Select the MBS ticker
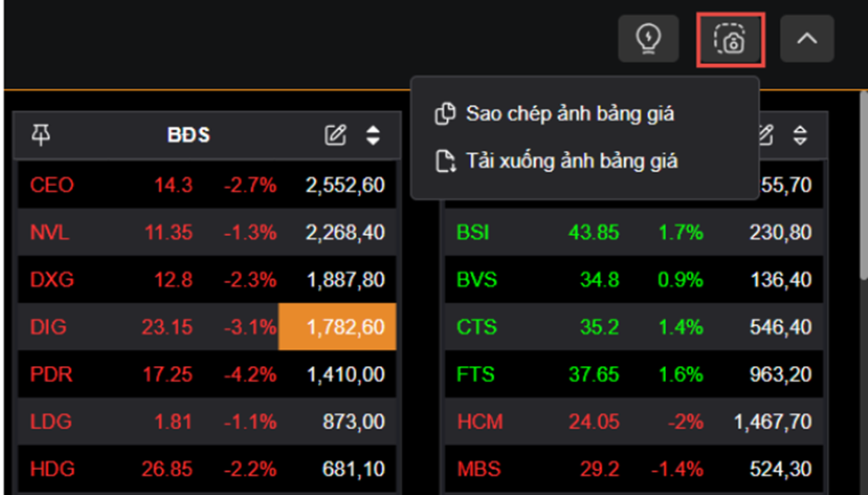Image resolution: width=868 pixels, height=495 pixels. point(479,469)
